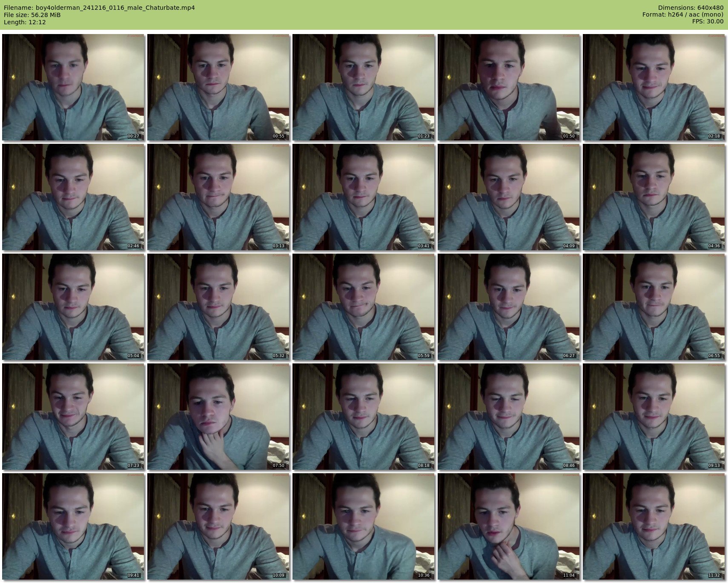Click the frame labeled 07:23
The height and width of the screenshot is (583, 728).
click(x=73, y=417)
